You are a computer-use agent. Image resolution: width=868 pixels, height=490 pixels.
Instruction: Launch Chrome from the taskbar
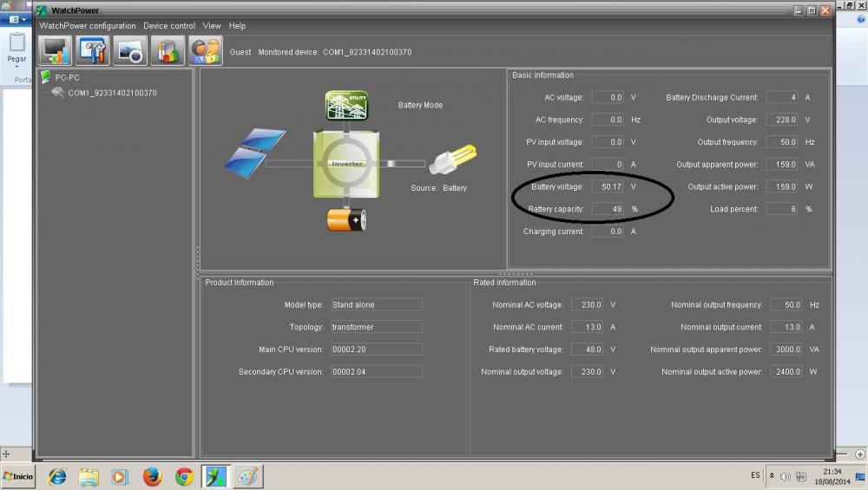click(x=184, y=476)
